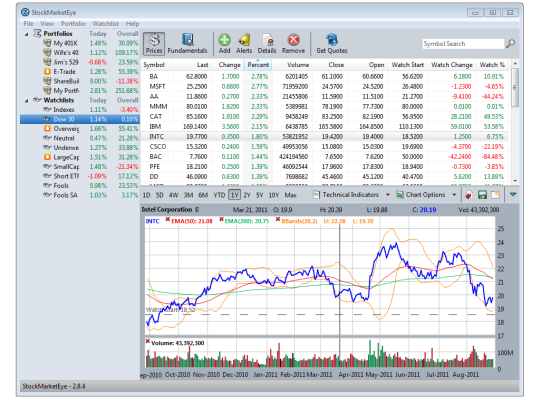Set chart range to YTD

(219, 195)
